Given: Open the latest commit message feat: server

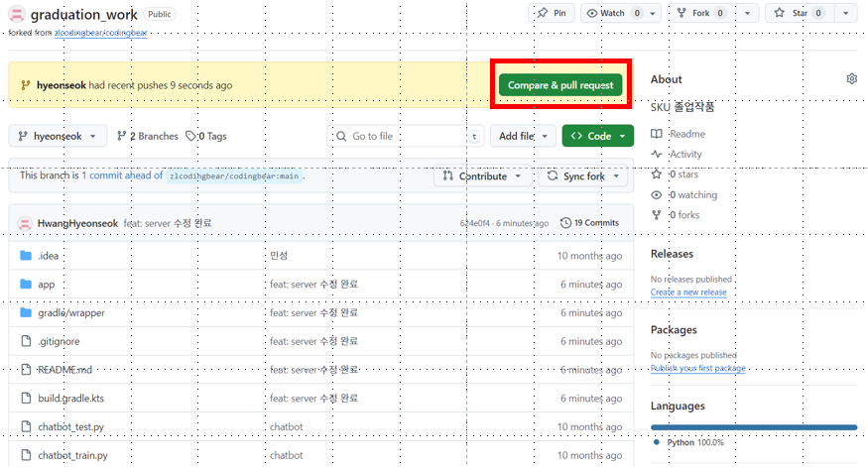Looking at the screenshot, I should [168, 223].
